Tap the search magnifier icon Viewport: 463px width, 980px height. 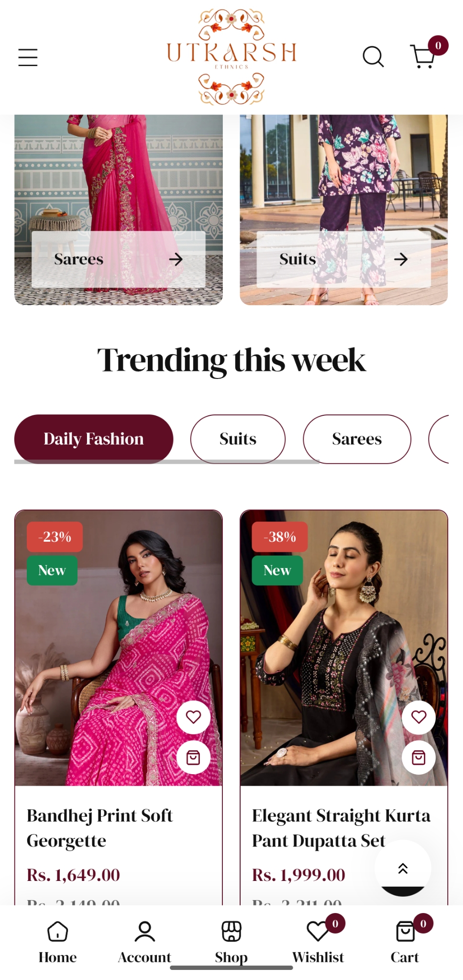[x=373, y=57]
